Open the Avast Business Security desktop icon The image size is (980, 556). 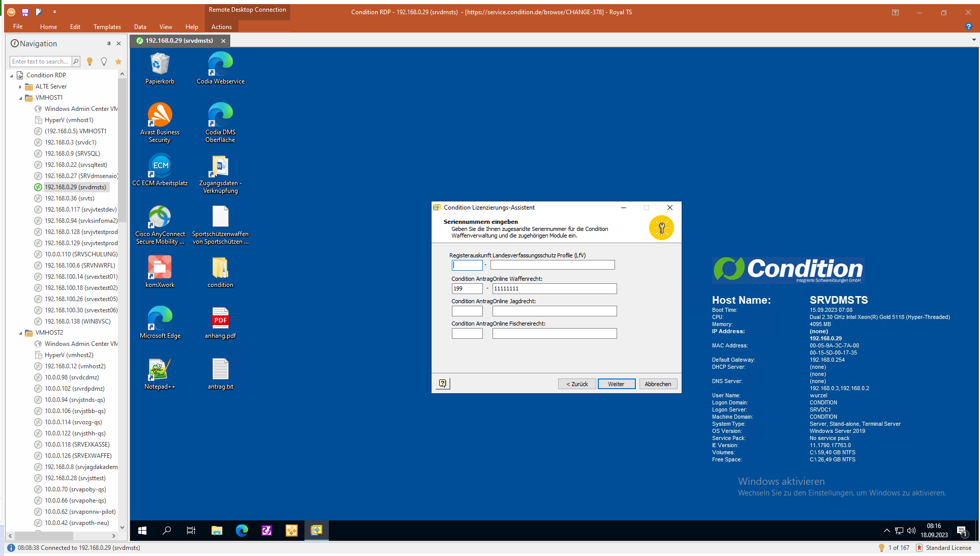pos(160,115)
